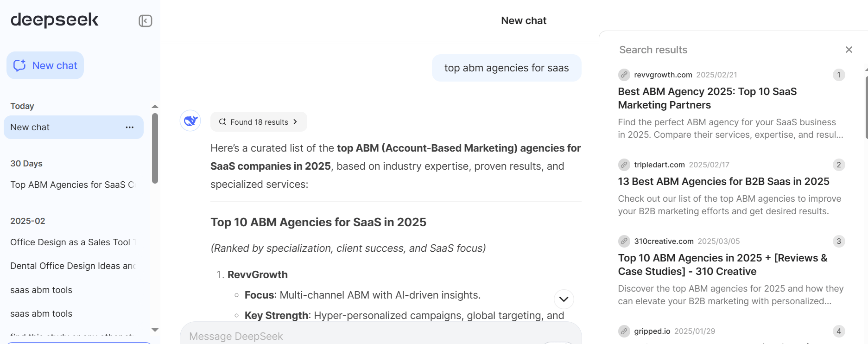
Task: Open '13 Best ABM Agencies for B2B Saas' result
Action: pos(723,181)
